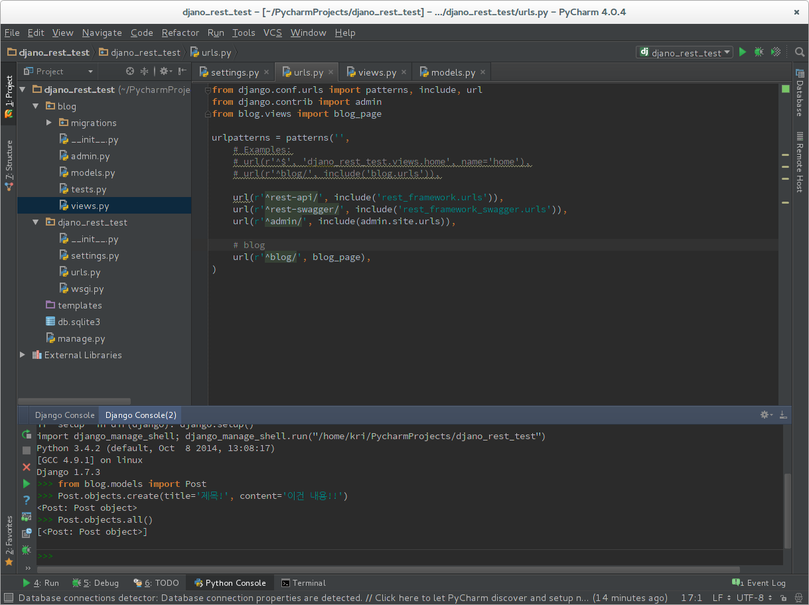This screenshot has height=605, width=809.
Task: Hide Project panel with the pin icon
Action: click(x=181, y=71)
